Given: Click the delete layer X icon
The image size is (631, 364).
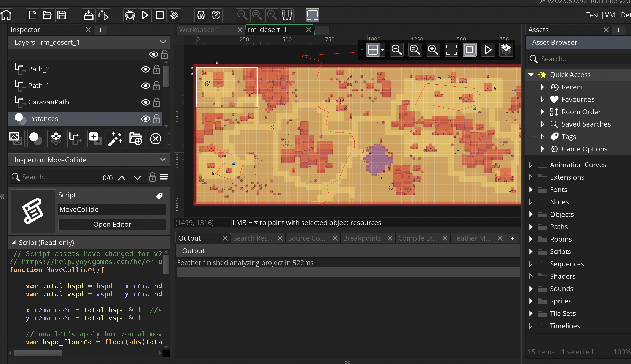Looking at the screenshot, I should coord(155,139).
